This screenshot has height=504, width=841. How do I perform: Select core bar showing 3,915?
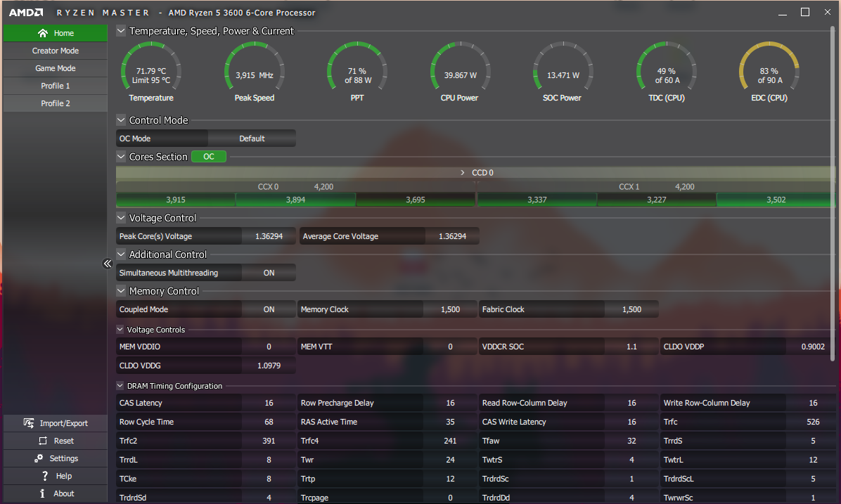pos(175,200)
